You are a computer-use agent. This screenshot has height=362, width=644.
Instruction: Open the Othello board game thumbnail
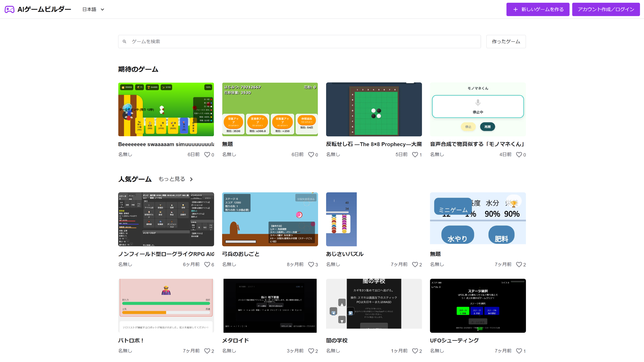coord(374,109)
